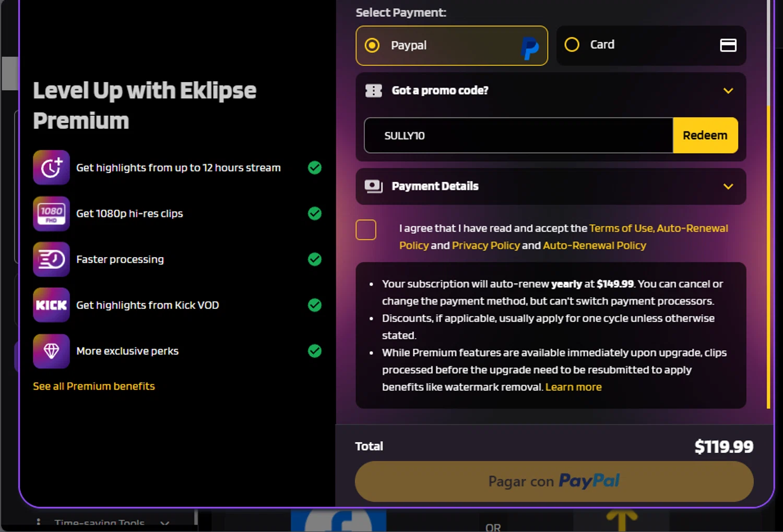The width and height of the screenshot is (783, 532).
Task: Click the diamond exclusive perks icon
Action: pyautogui.click(x=51, y=351)
